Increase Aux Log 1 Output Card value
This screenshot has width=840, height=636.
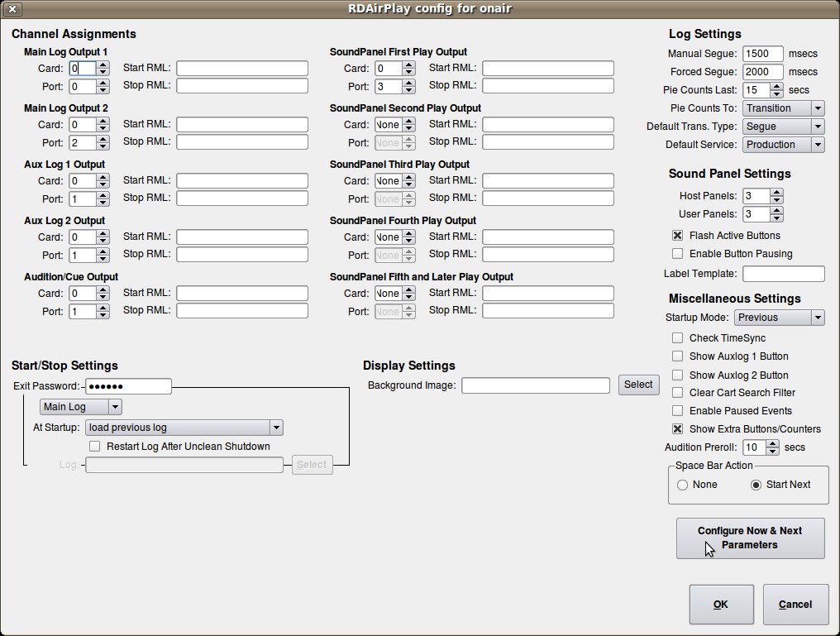103,177
